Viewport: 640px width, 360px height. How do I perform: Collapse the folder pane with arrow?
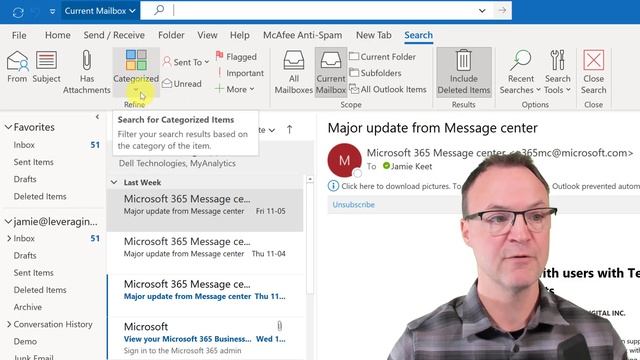pos(97,117)
